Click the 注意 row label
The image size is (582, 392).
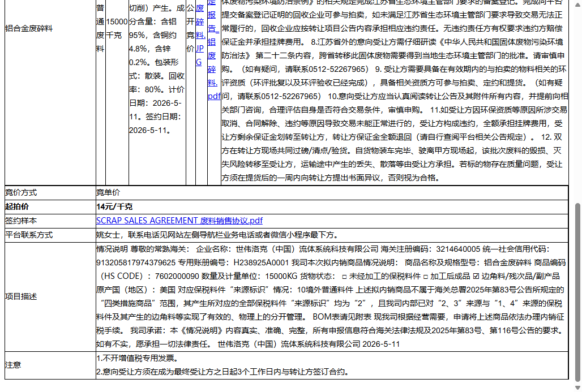(13, 365)
